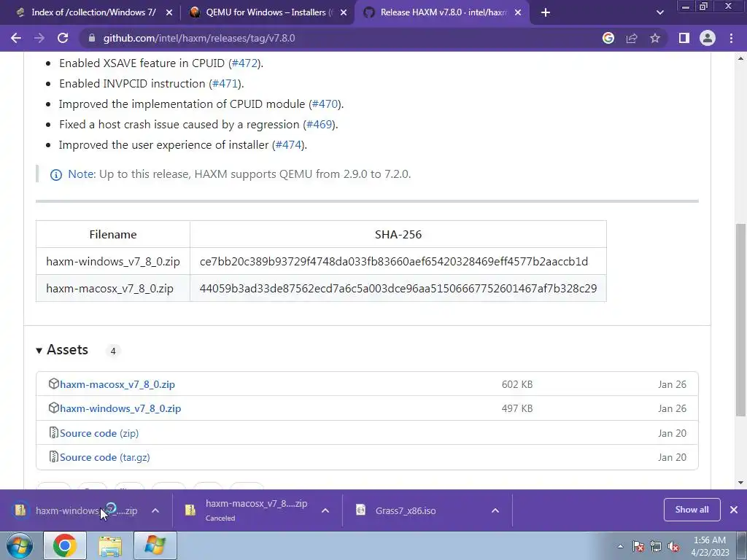Viewport: 747px width, 560px height.
Task: Click the Assets count badge 4
Action: (x=113, y=351)
